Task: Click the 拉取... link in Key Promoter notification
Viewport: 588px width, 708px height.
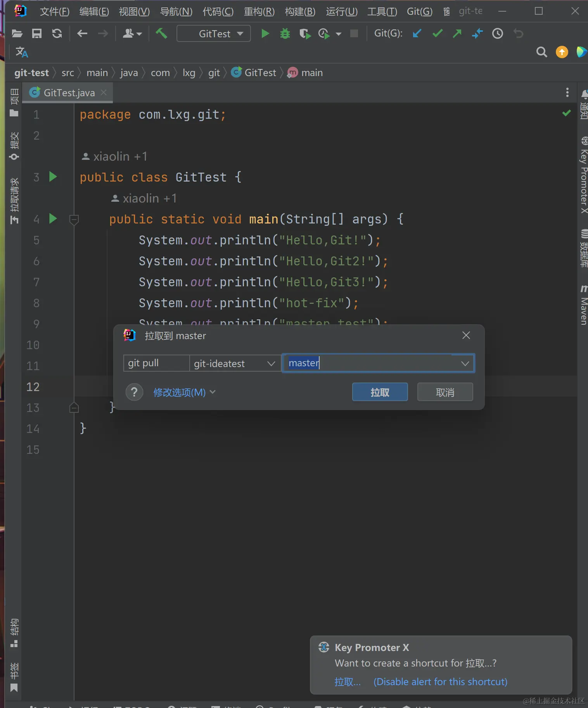Action: point(348,682)
